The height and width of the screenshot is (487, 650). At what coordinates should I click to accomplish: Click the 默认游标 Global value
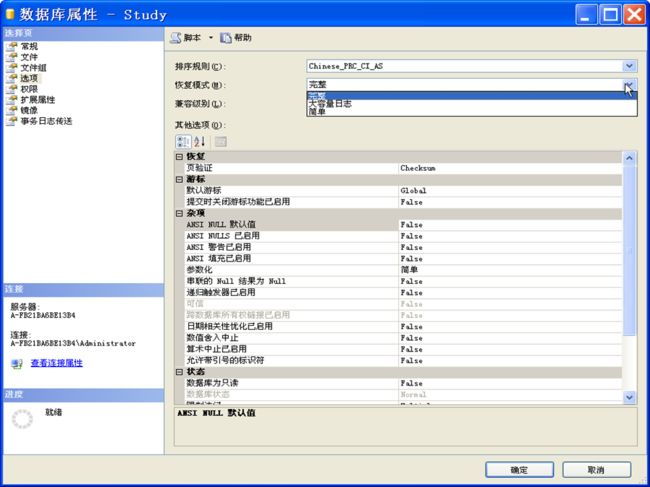tap(510, 191)
